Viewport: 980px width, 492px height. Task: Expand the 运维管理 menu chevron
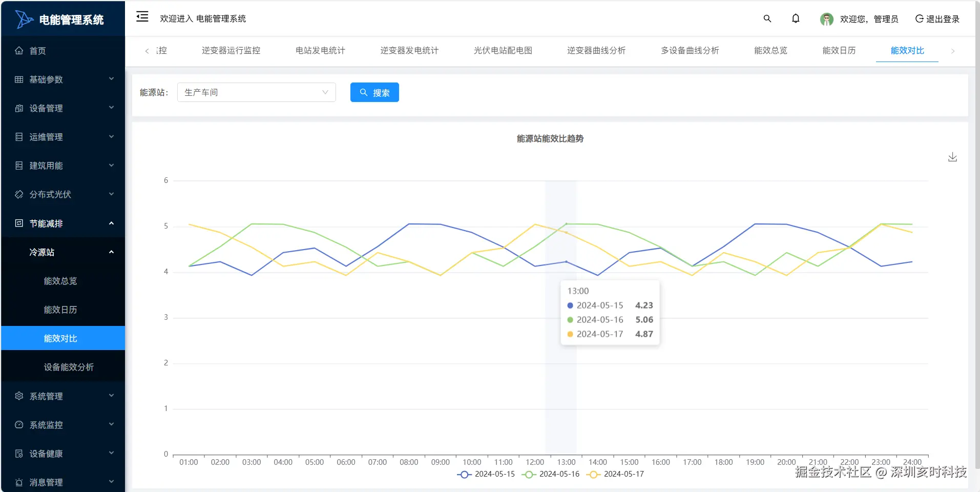pyautogui.click(x=111, y=136)
